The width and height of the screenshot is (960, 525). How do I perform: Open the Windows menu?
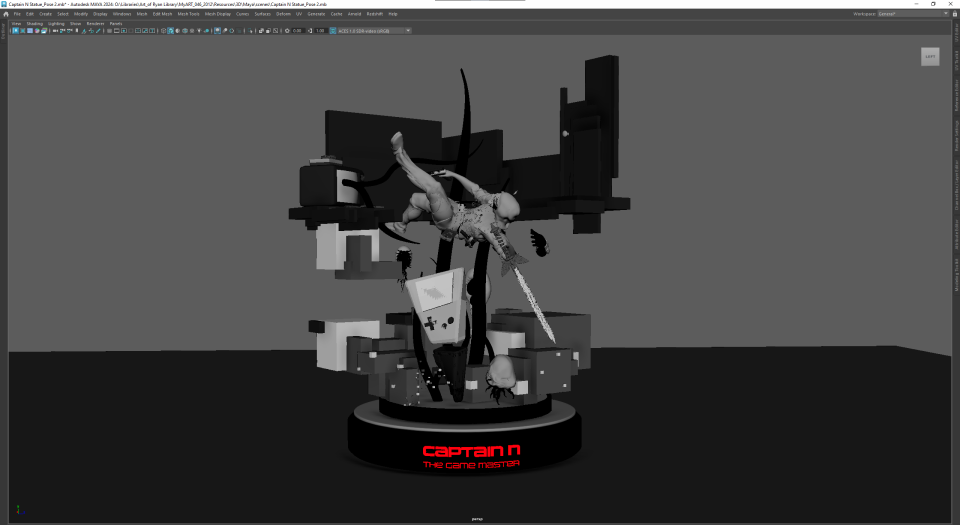point(122,13)
